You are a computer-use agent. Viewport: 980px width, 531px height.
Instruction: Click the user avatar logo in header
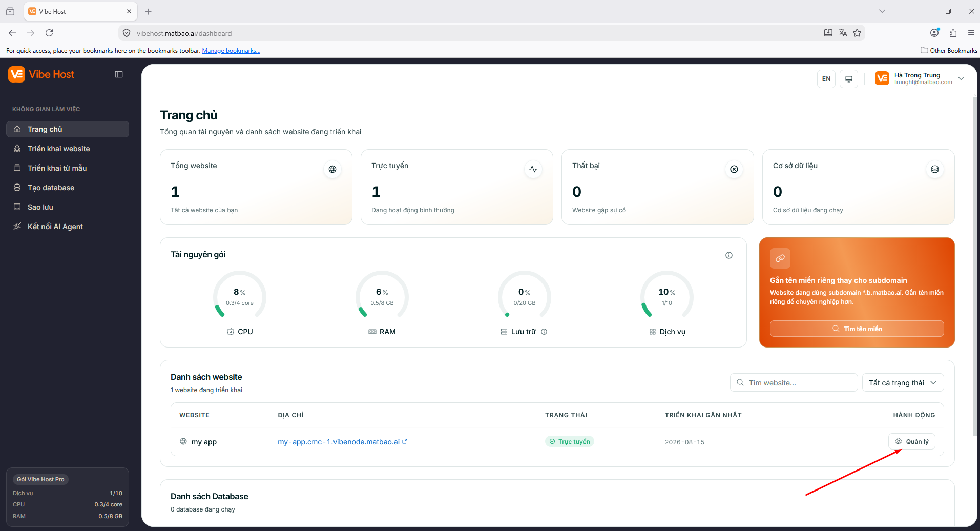click(882, 78)
